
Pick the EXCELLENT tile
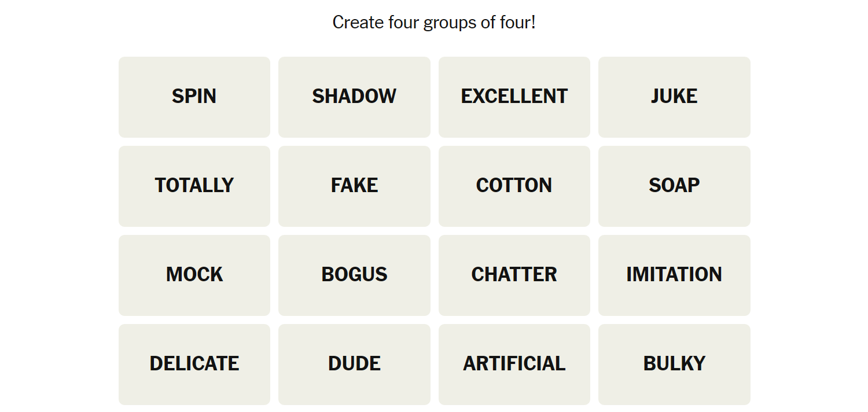pos(514,97)
